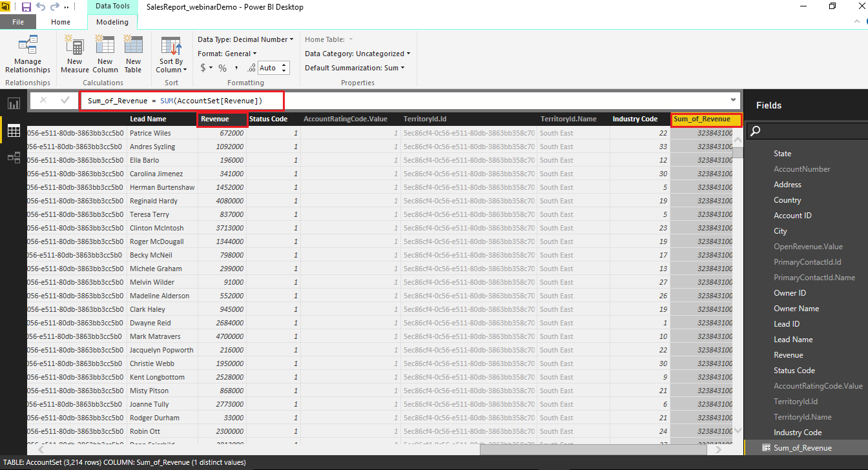This screenshot has width=868, height=470.
Task: Select the Lead Name column header
Action: [161, 119]
